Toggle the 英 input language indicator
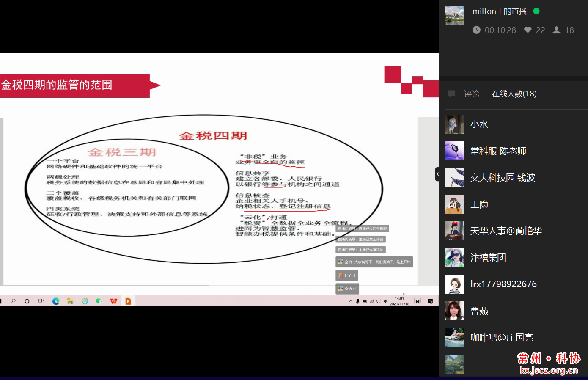This screenshot has height=380, width=588. [385, 301]
